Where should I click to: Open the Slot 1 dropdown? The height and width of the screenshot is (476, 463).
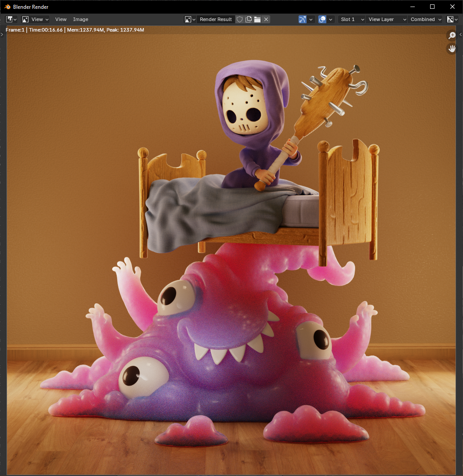351,19
